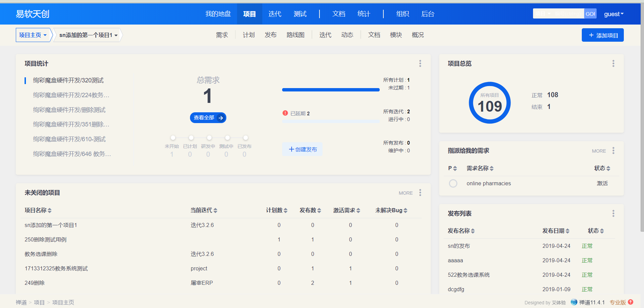
Task: Click the 创建发布 button
Action: (302, 149)
